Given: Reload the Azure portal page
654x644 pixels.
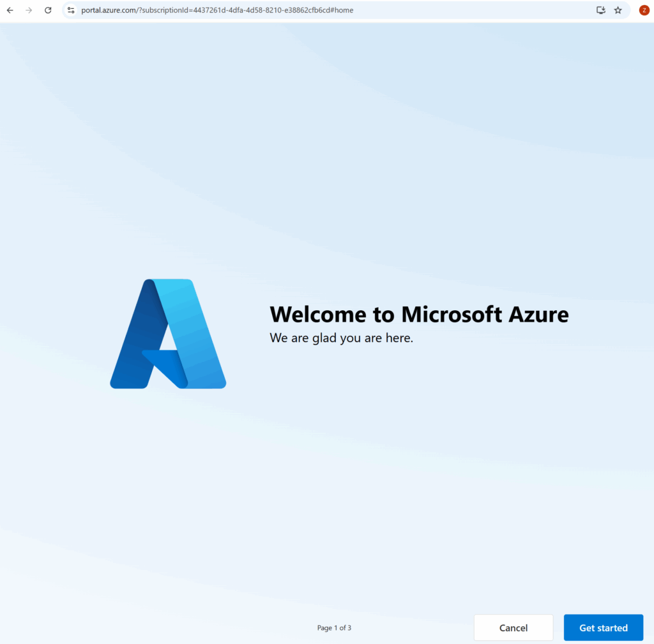Looking at the screenshot, I should [48, 10].
